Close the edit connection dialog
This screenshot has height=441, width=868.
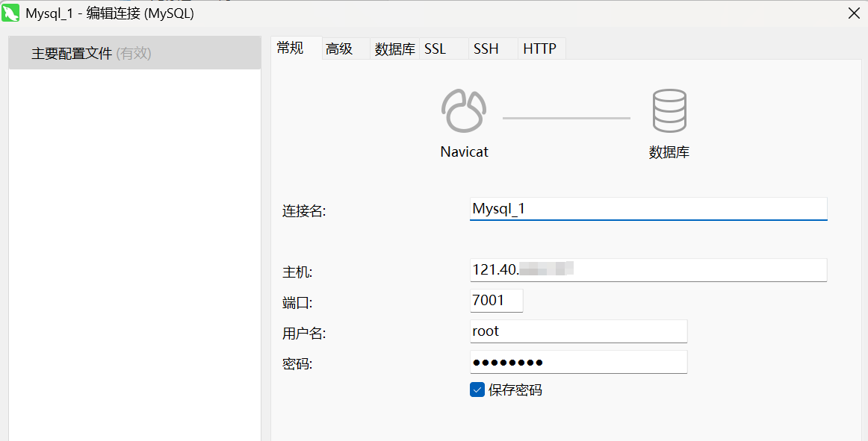(854, 13)
